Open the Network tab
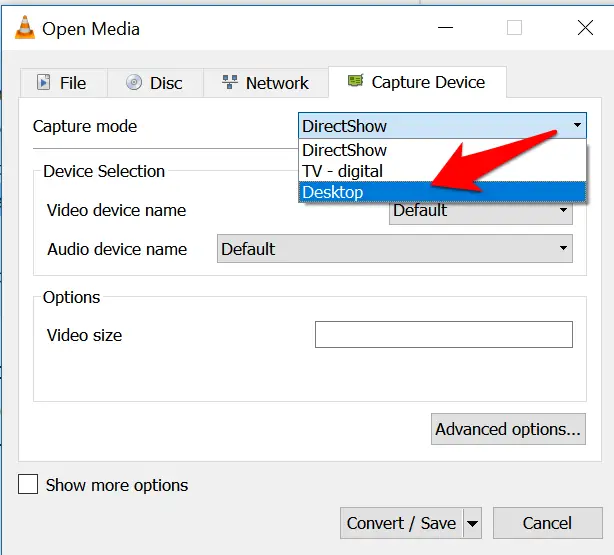 point(266,83)
